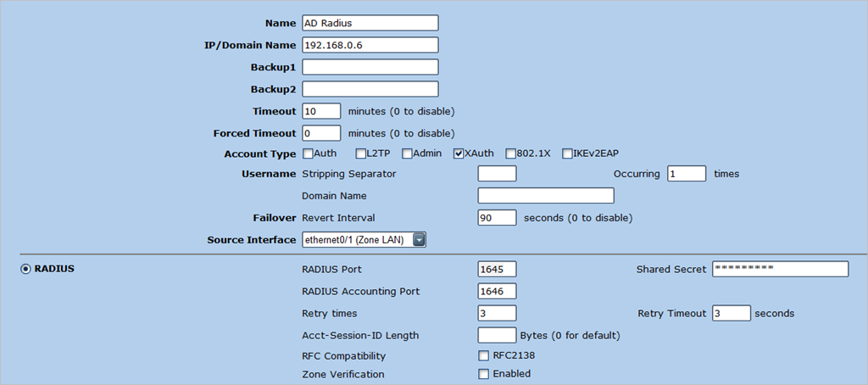Check the Auth account type checkbox
This screenshot has height=385, width=868.
pos(308,153)
